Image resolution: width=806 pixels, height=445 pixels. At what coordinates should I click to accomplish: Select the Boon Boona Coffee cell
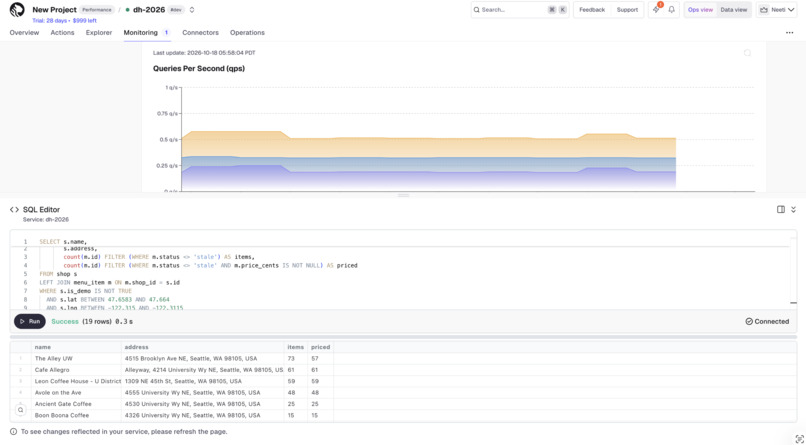pyautogui.click(x=76, y=415)
